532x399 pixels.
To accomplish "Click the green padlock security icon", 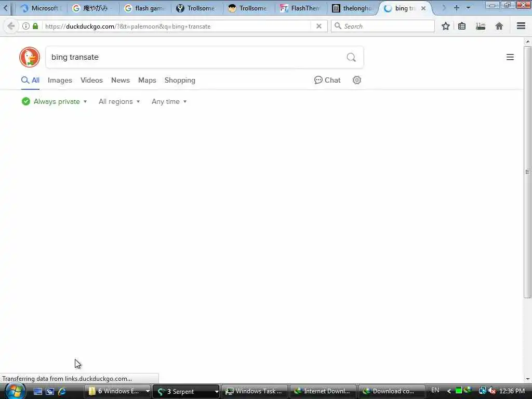I will tap(35, 26).
